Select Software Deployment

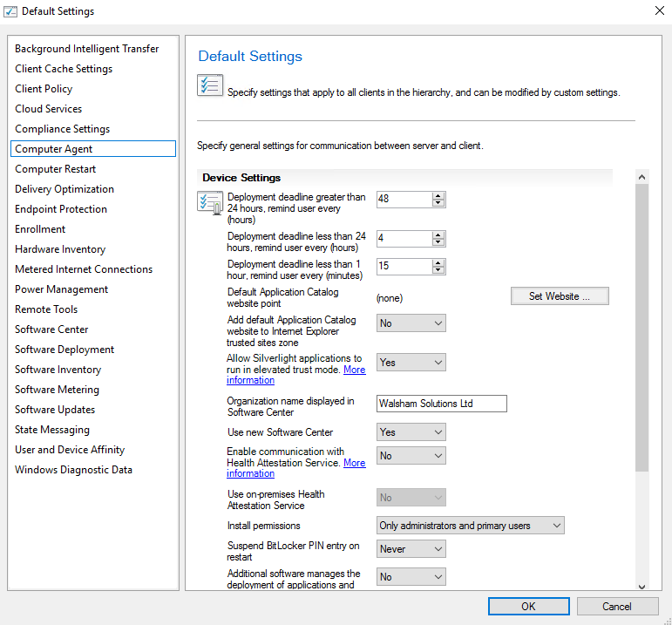[64, 350]
